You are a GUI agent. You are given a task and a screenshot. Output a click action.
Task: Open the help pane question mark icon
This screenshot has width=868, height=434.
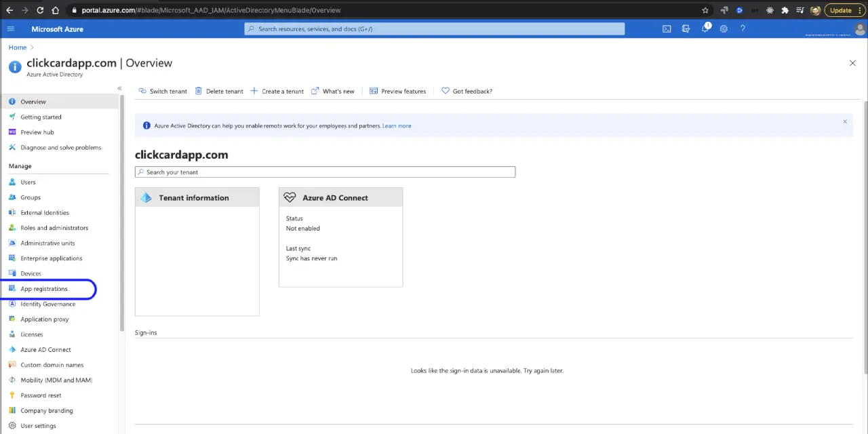pos(743,28)
